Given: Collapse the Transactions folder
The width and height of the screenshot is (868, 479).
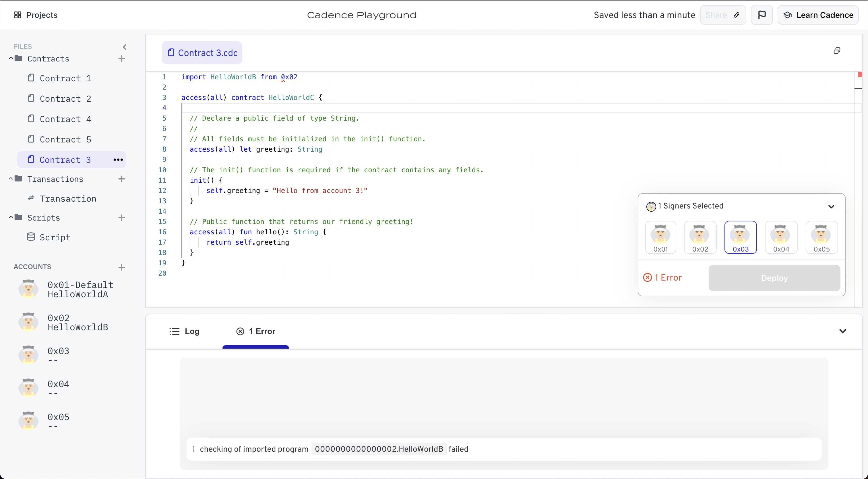Looking at the screenshot, I should 11,179.
